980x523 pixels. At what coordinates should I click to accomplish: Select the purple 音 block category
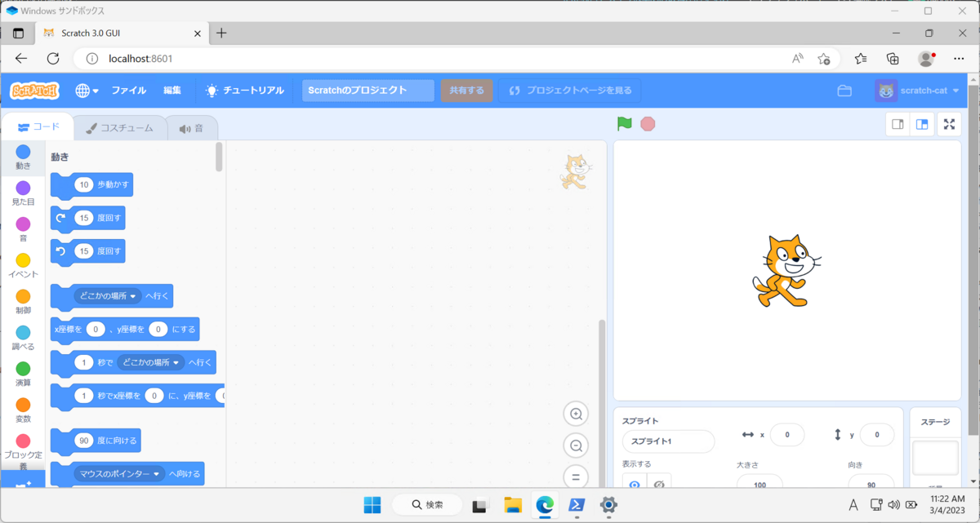coord(23,229)
